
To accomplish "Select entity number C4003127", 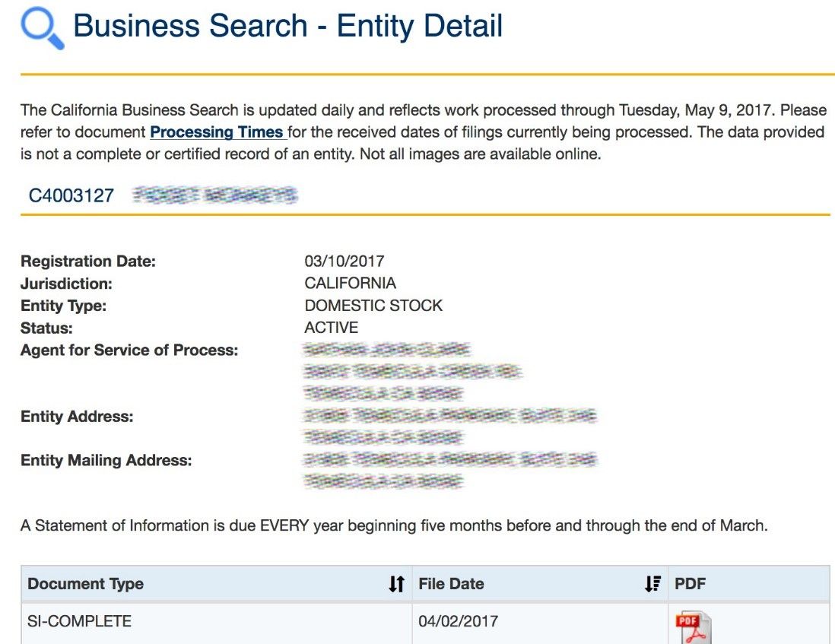I will point(71,196).
